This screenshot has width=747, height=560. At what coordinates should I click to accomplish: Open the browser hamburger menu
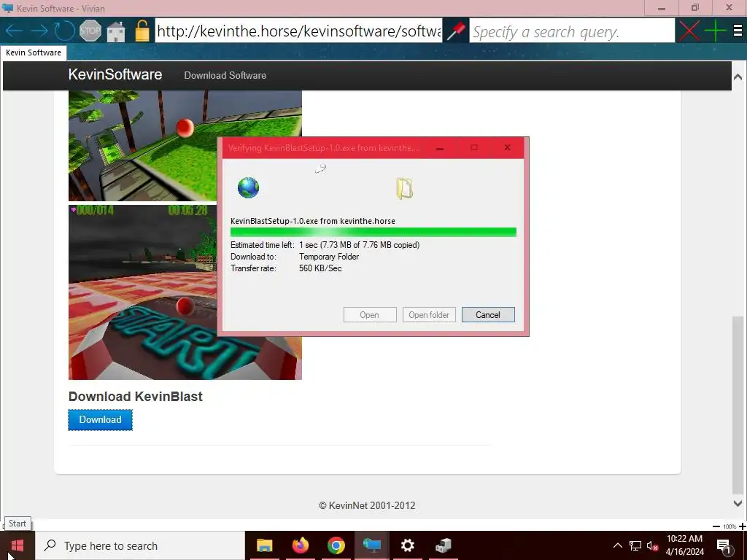[x=738, y=31]
